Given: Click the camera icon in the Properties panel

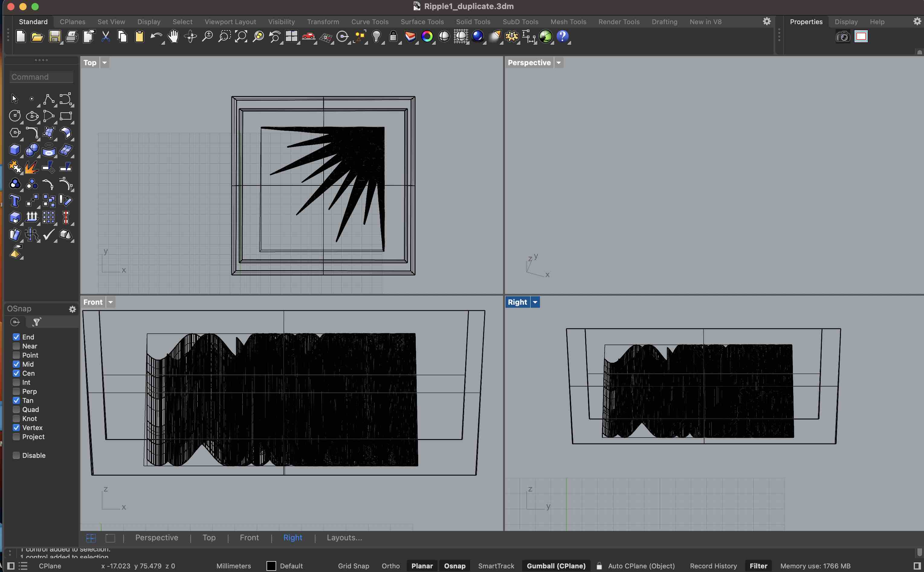Looking at the screenshot, I should click(x=843, y=37).
